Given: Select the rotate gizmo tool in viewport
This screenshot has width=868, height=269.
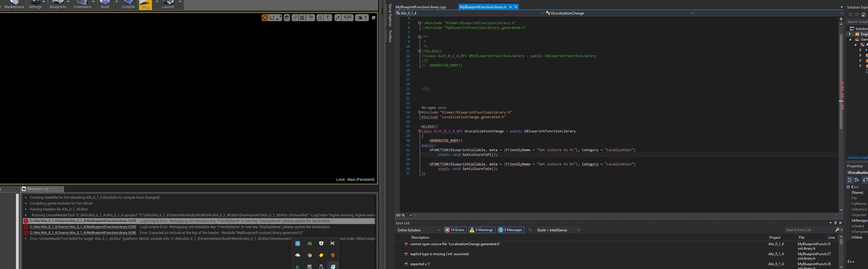Looking at the screenshot, I should (272, 18).
